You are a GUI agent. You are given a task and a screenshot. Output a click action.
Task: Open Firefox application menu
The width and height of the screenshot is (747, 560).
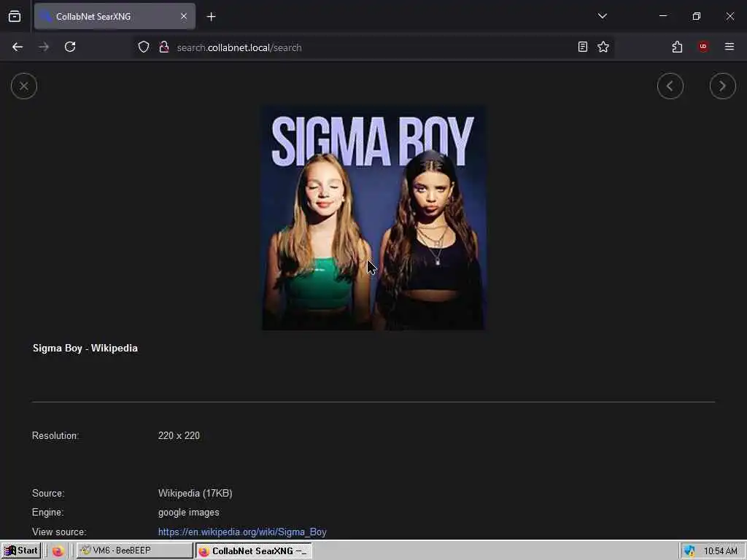729,47
